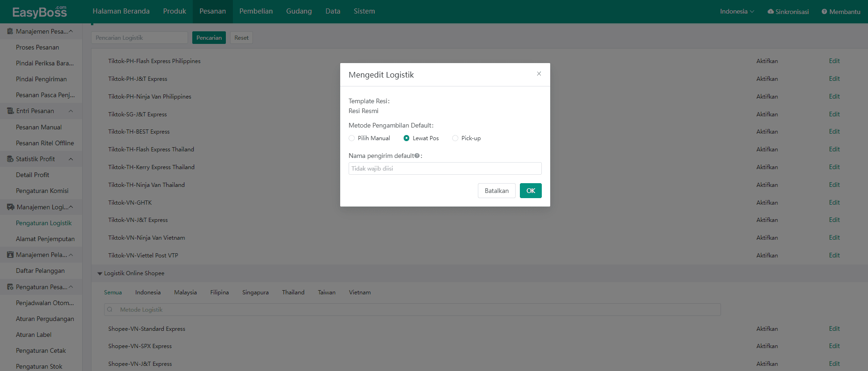Click the Statistik Profit sidebar icon
This screenshot has height=371, width=868.
pos(10,159)
